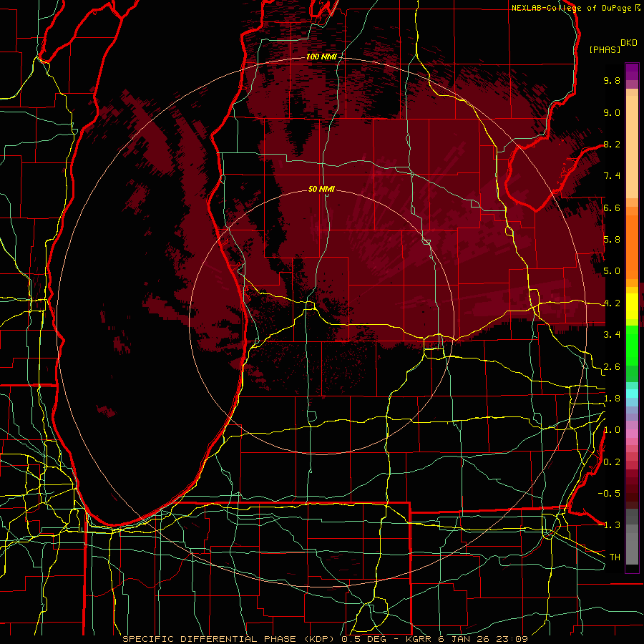Image resolution: width=644 pixels, height=644 pixels.
Task: Click the 7.4 value on the color scale
Action: pyautogui.click(x=612, y=176)
